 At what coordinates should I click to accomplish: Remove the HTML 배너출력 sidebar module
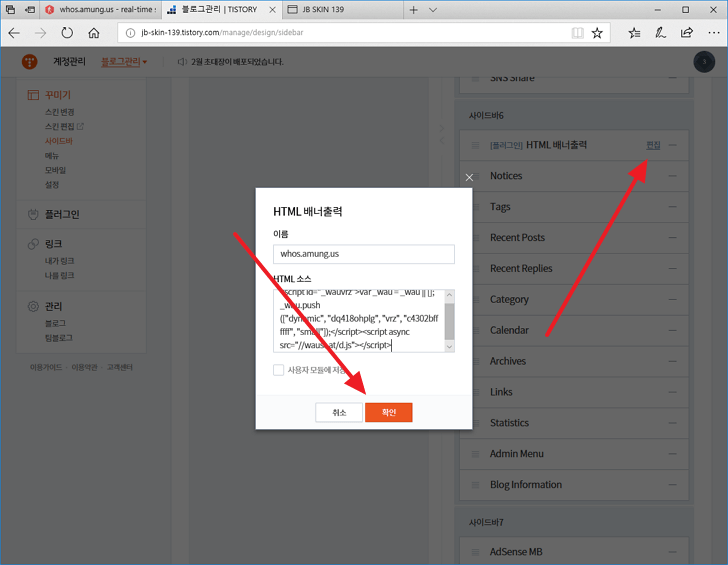672,145
